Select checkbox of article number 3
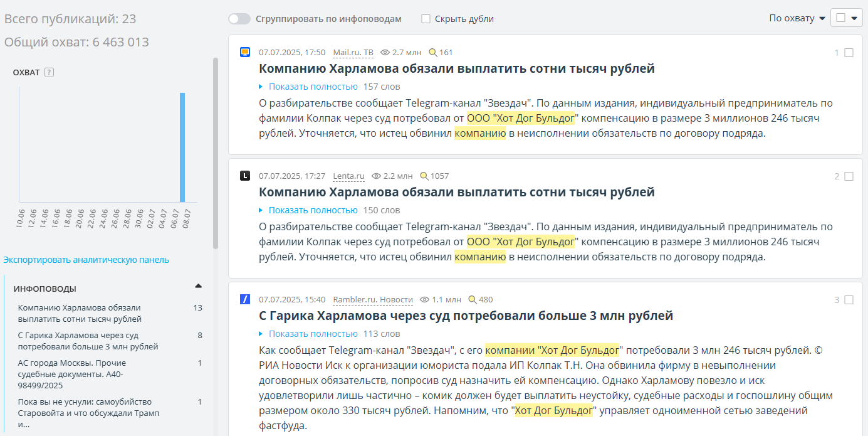 click(849, 300)
